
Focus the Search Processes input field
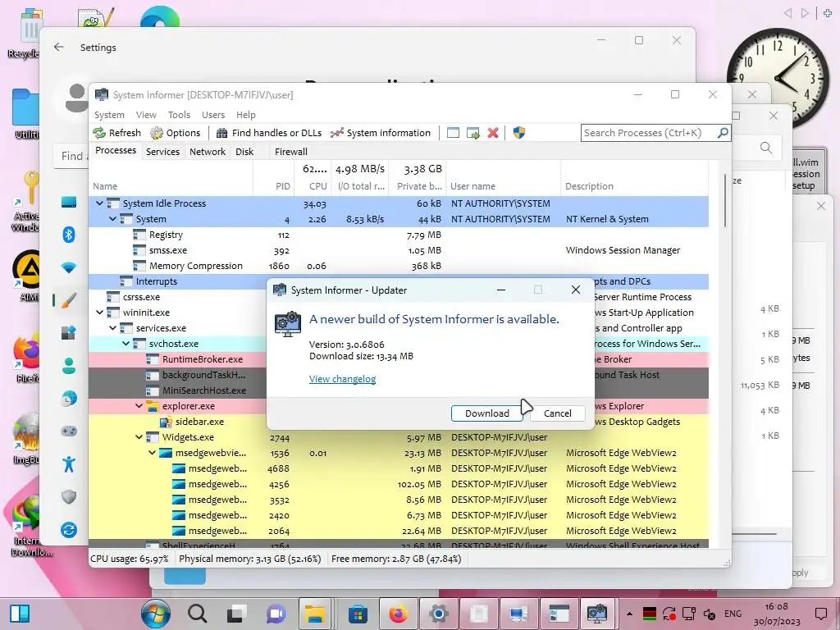pyautogui.click(x=648, y=133)
